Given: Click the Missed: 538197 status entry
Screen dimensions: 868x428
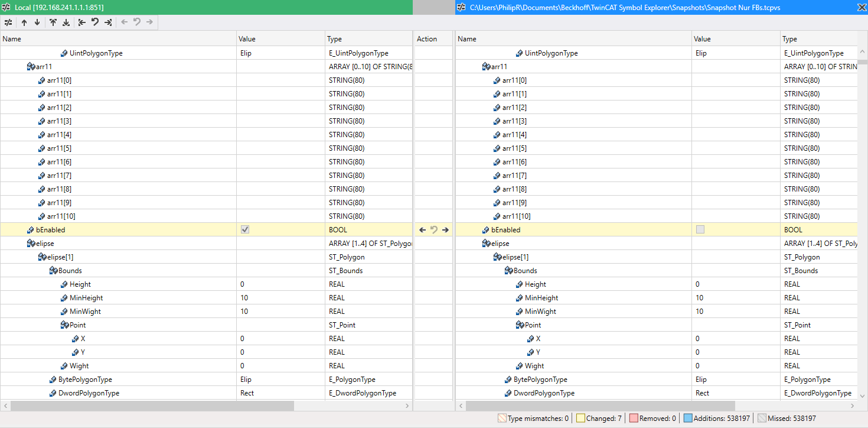Looking at the screenshot, I should pyautogui.click(x=787, y=419).
